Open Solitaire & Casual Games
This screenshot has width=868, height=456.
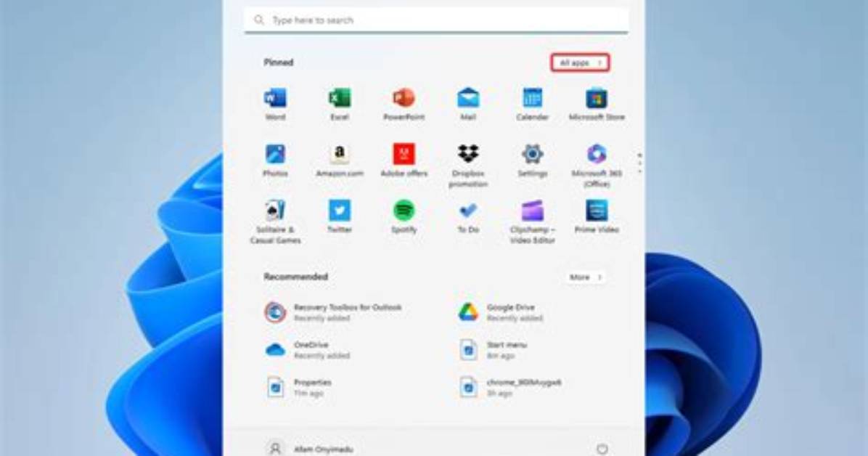coord(275,221)
